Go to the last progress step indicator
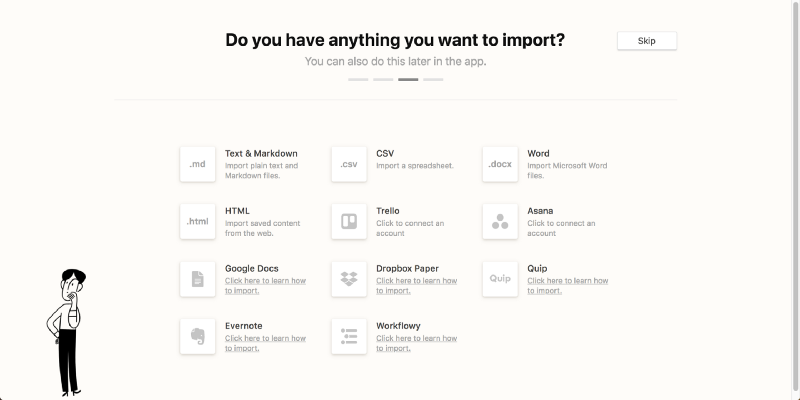 [x=433, y=80]
